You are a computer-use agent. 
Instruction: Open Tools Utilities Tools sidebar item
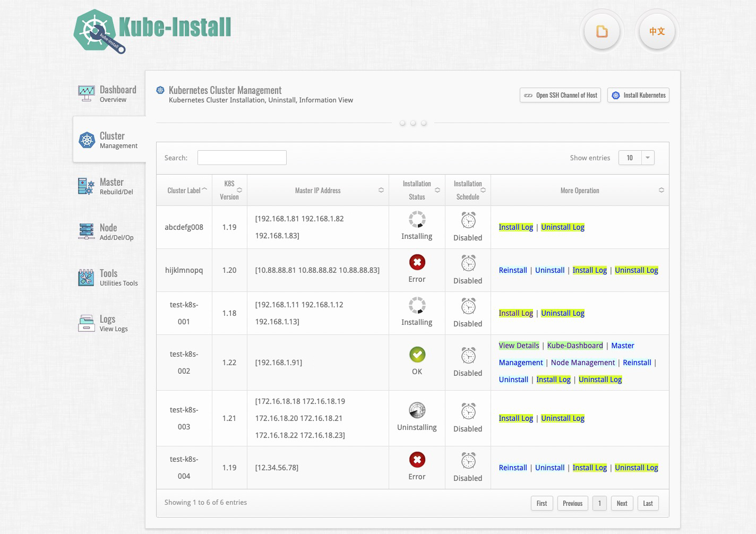pyautogui.click(x=108, y=277)
